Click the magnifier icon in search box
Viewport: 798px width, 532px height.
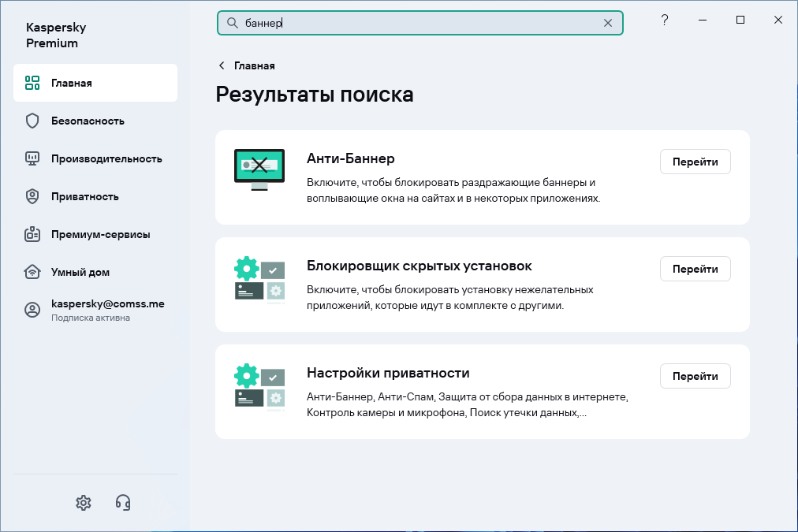pos(232,23)
